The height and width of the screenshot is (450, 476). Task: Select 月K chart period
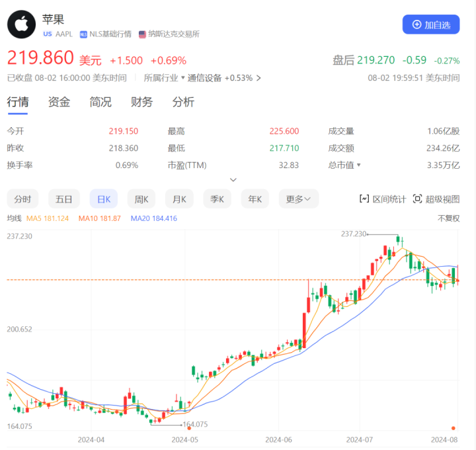179,199
